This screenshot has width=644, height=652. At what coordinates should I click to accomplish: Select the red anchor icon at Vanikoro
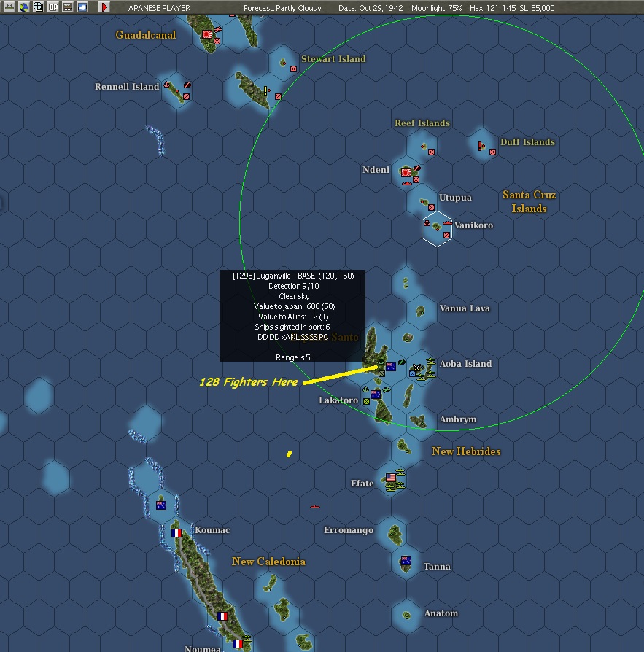[x=427, y=223]
